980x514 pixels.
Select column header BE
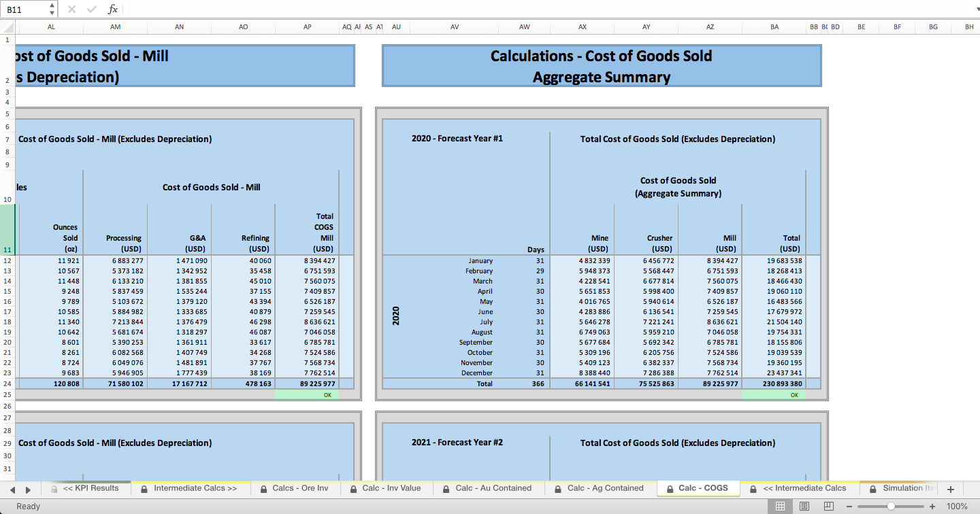tap(862, 27)
